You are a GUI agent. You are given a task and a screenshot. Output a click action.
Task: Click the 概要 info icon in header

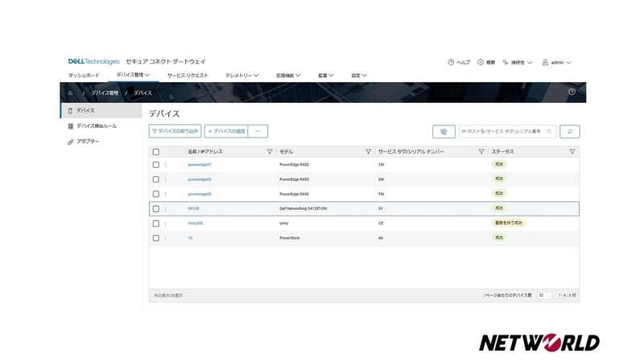click(x=480, y=63)
